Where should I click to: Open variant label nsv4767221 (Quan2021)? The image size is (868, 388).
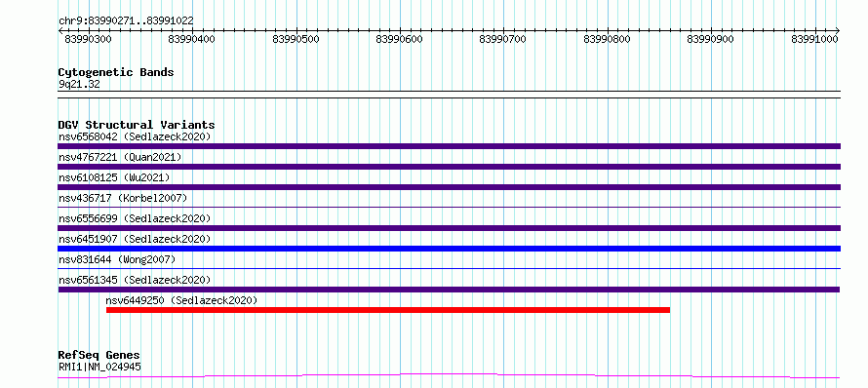[120, 157]
